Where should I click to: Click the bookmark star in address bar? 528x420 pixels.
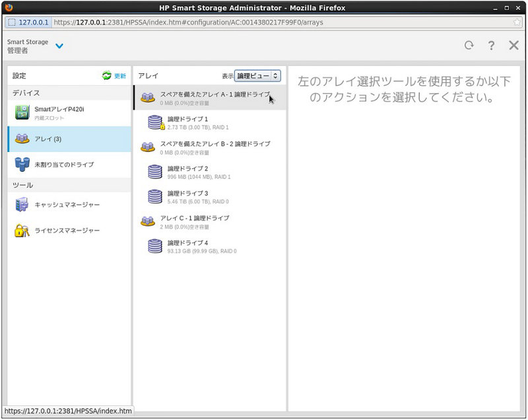coord(517,22)
